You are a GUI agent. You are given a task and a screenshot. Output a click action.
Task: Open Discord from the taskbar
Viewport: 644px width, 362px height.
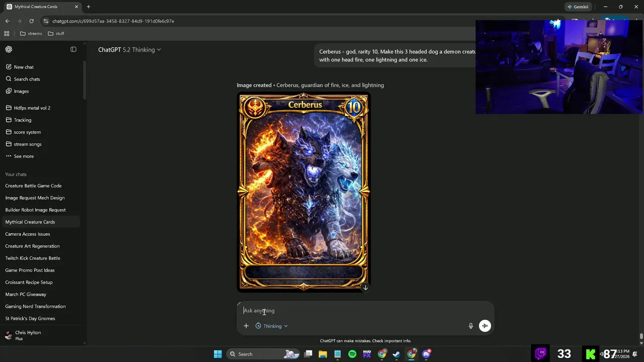tap(427, 354)
